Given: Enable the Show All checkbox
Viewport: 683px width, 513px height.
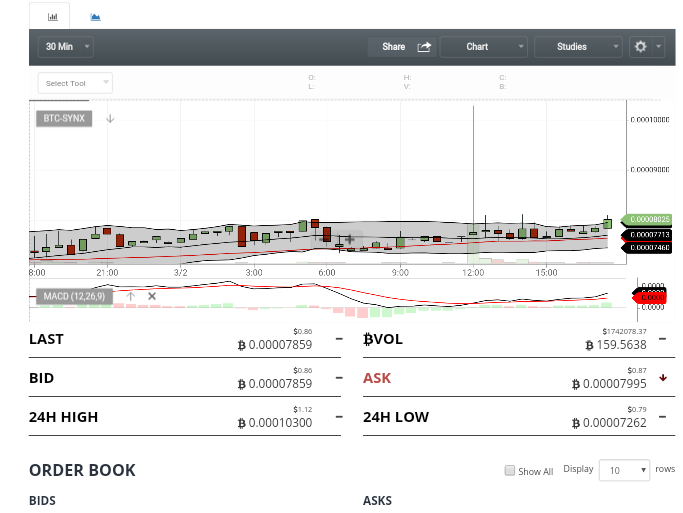Looking at the screenshot, I should tap(509, 470).
